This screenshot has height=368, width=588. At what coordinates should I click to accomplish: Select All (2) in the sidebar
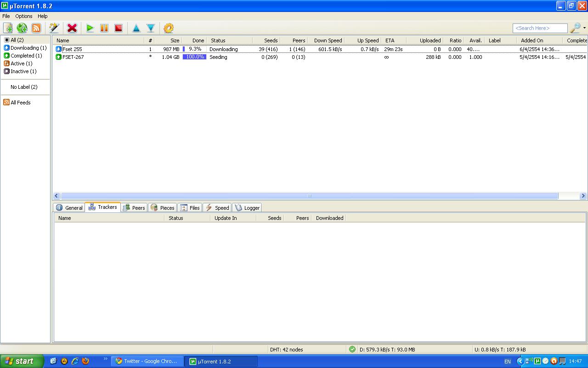click(x=17, y=40)
